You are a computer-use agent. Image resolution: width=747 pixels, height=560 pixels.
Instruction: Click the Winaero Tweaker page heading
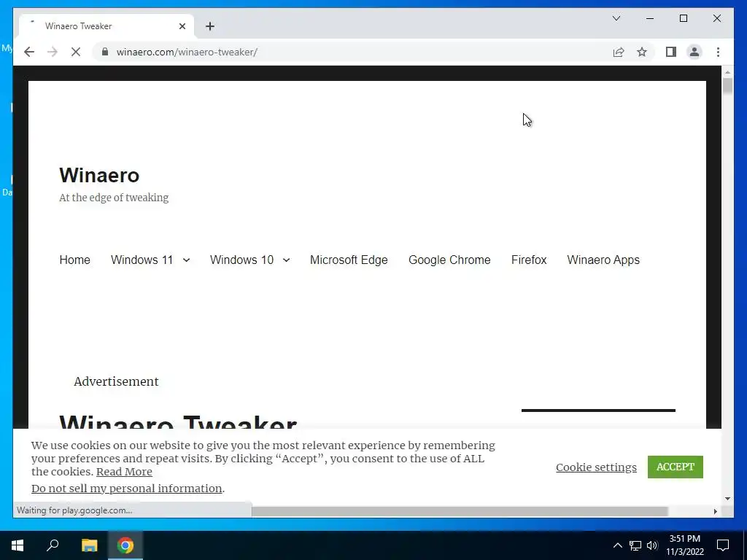point(178,422)
